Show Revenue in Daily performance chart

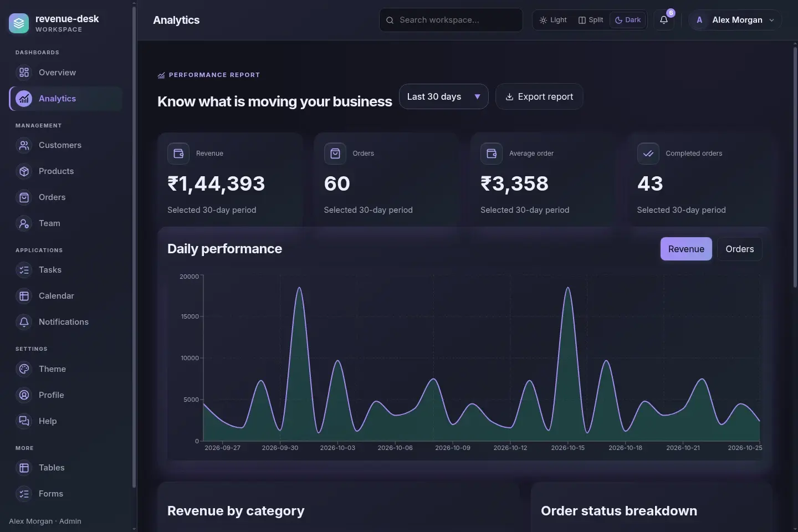coord(686,249)
